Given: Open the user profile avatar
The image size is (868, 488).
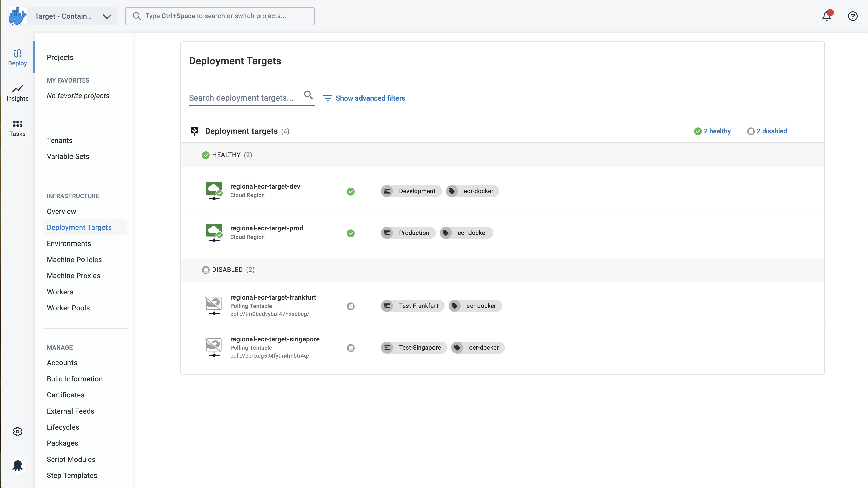Looking at the screenshot, I should pyautogui.click(x=18, y=465).
